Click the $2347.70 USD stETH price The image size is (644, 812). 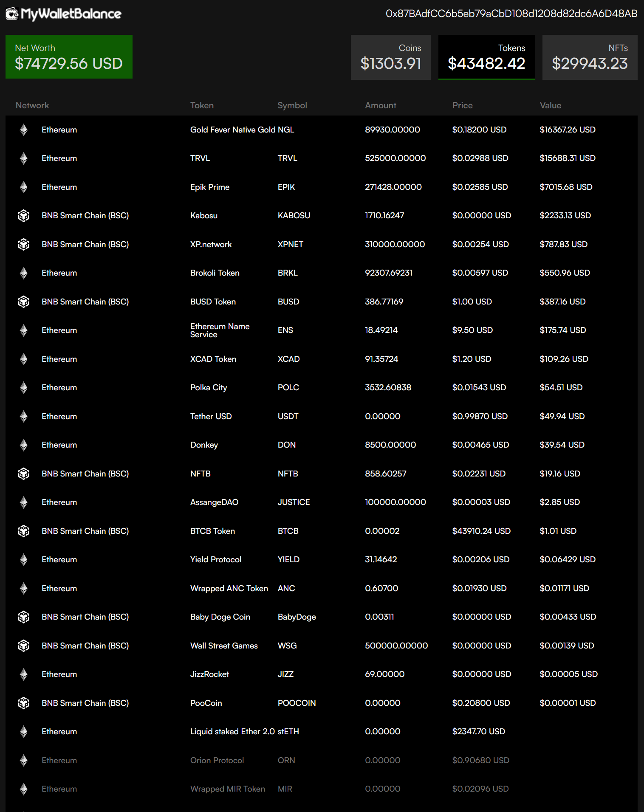click(479, 731)
